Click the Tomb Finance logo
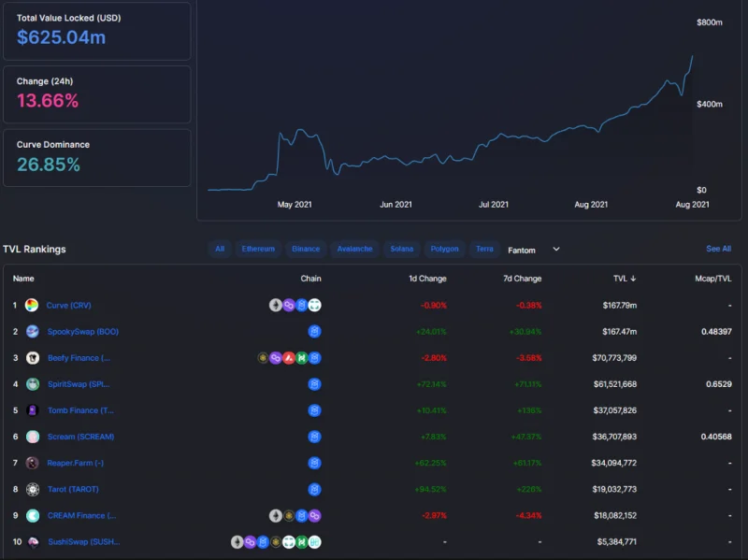The width and height of the screenshot is (748, 560). (33, 410)
